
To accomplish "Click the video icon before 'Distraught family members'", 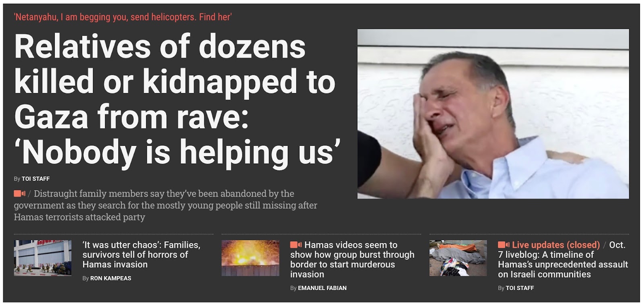I will (x=20, y=194).
